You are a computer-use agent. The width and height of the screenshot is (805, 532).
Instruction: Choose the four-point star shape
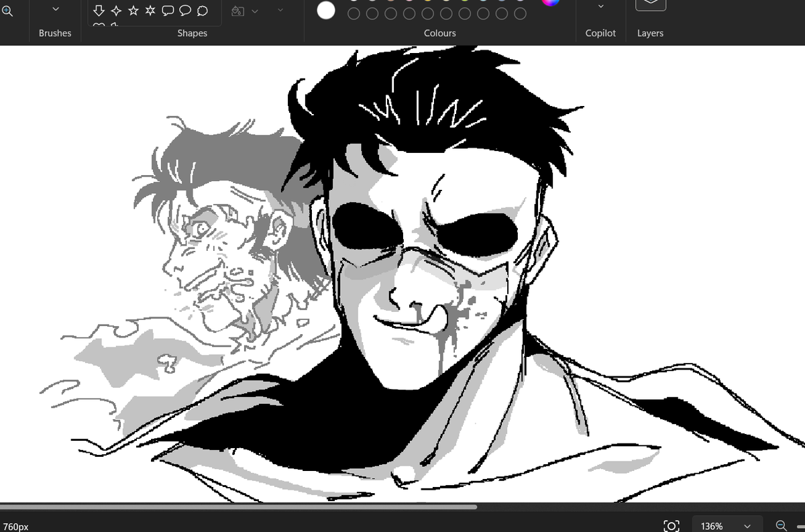coord(116,11)
